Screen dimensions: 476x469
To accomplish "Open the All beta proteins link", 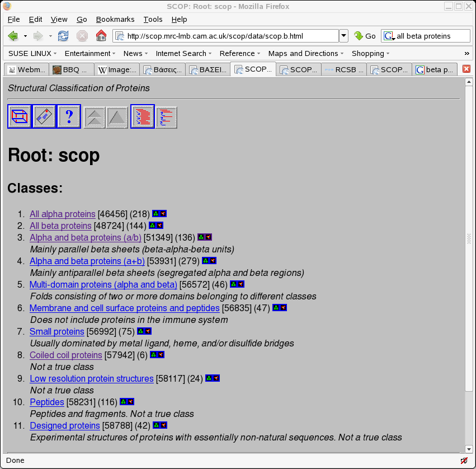I will pos(60,226).
